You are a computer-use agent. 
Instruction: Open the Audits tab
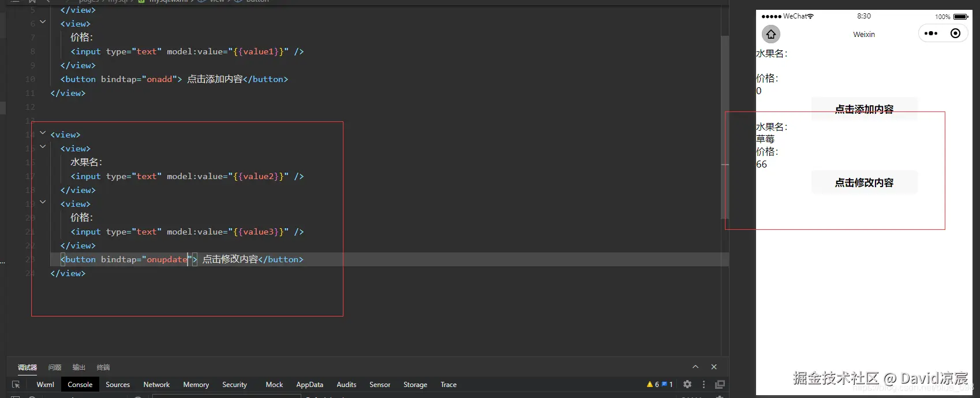click(x=346, y=384)
